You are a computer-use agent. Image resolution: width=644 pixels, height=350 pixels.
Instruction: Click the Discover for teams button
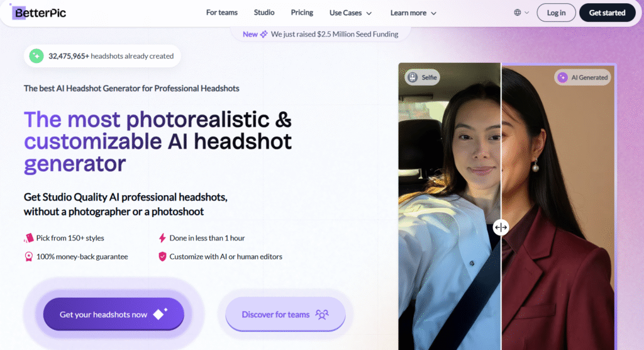pos(286,314)
